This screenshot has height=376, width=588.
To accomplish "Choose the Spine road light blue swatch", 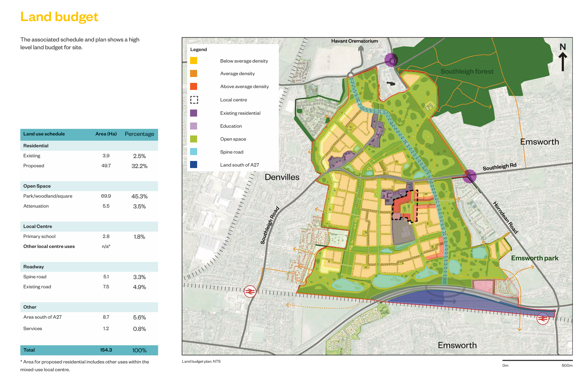I will pos(194,152).
